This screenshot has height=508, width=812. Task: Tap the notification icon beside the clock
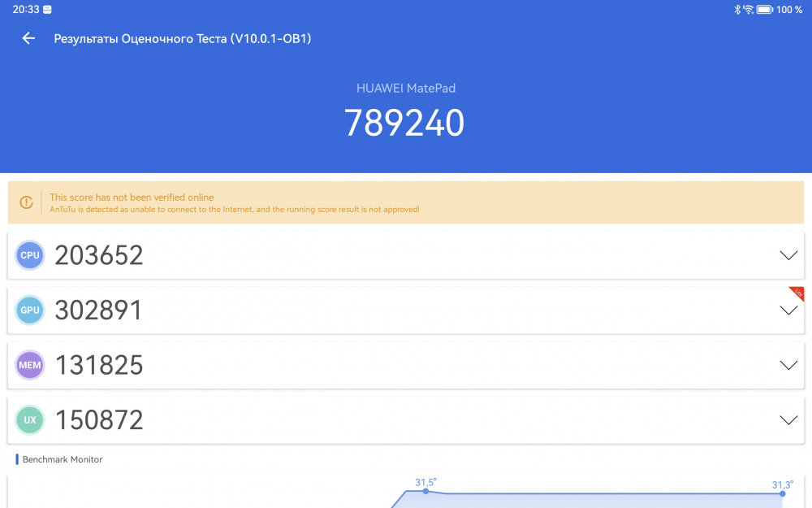[47, 9]
